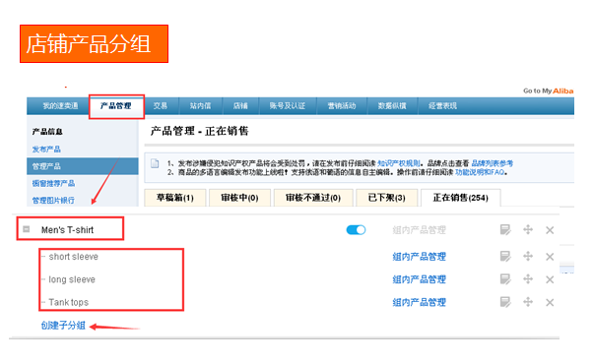Click the 产品信息 sidebar heading
Image resolution: width=594 pixels, height=364 pixels.
pos(47,131)
